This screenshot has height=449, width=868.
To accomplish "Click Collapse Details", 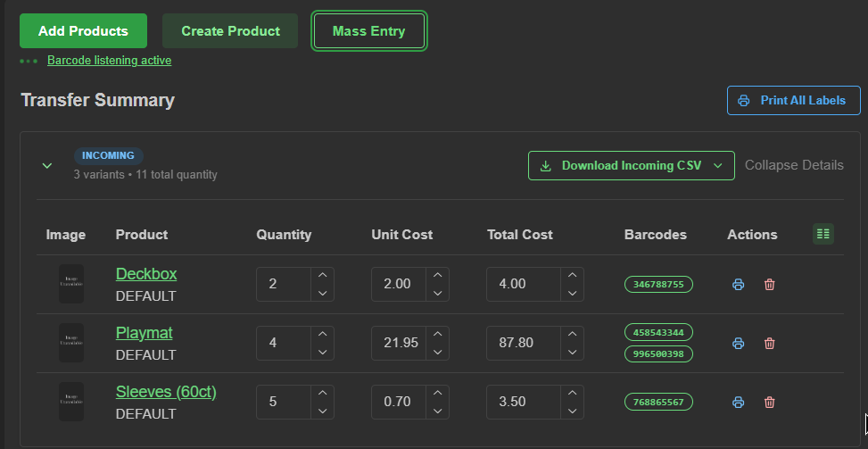I will click(x=794, y=165).
